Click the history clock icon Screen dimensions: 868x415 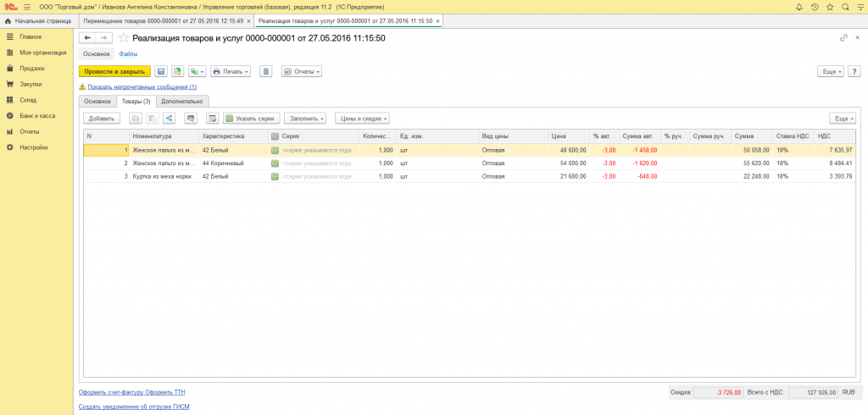click(x=815, y=7)
